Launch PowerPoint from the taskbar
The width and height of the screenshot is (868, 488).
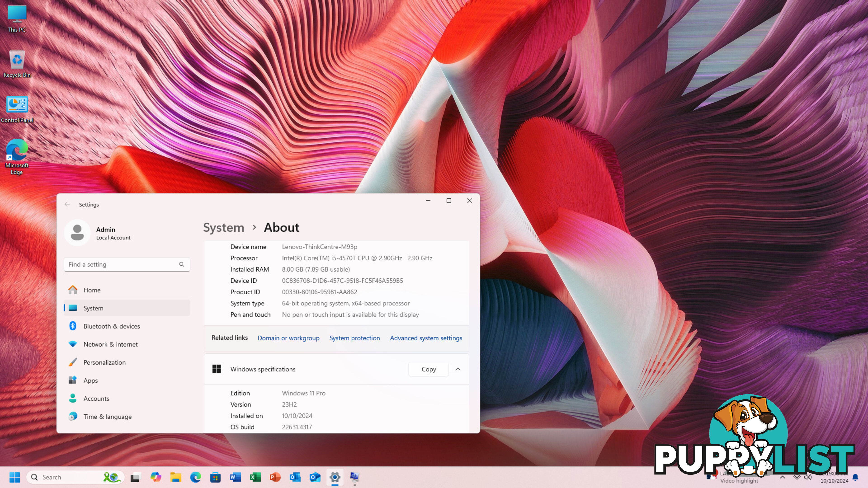click(x=275, y=477)
